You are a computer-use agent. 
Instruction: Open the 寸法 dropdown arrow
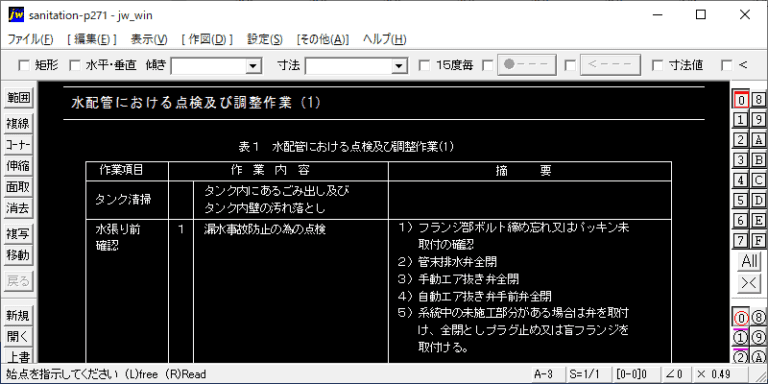click(399, 66)
